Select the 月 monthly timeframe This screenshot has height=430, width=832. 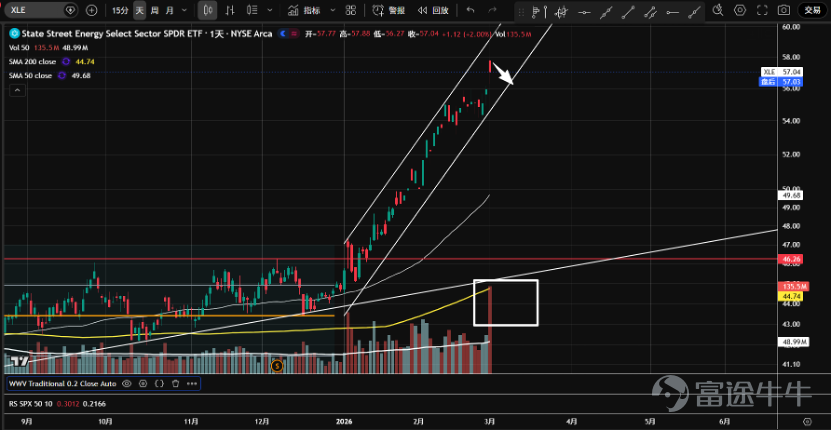169,10
